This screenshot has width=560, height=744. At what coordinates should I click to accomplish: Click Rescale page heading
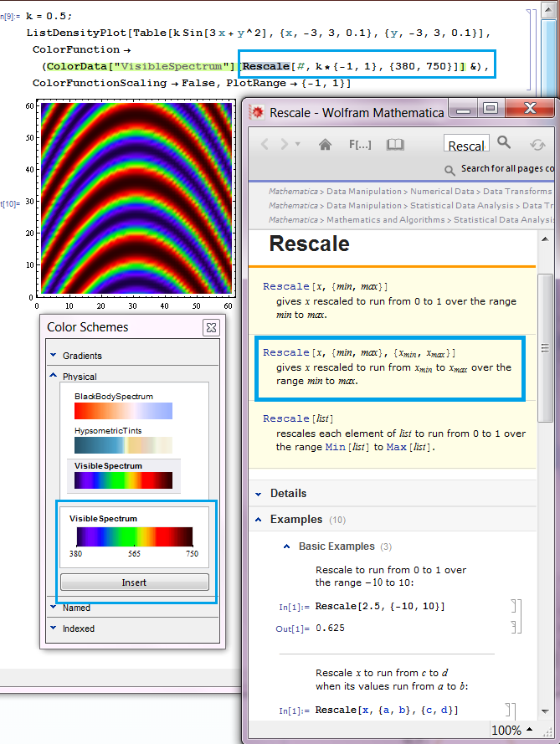309,244
